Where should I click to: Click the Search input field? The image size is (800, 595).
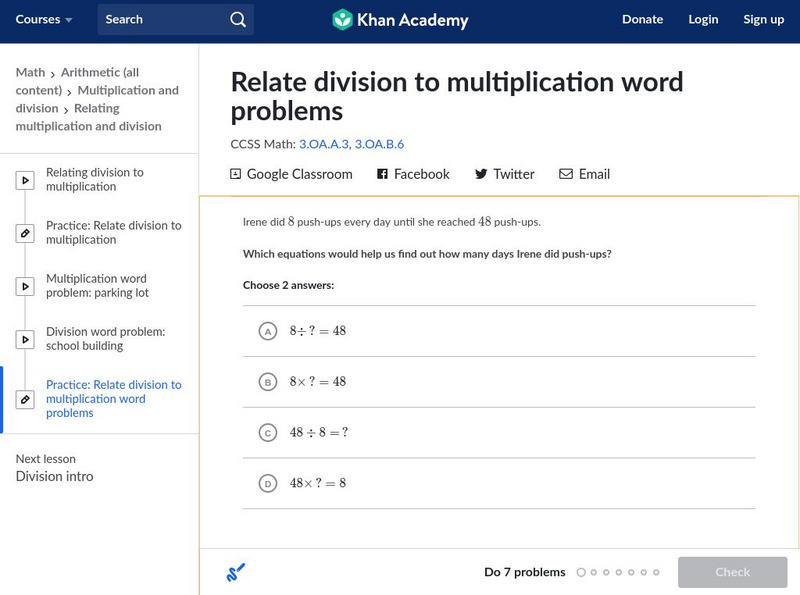pos(176,19)
